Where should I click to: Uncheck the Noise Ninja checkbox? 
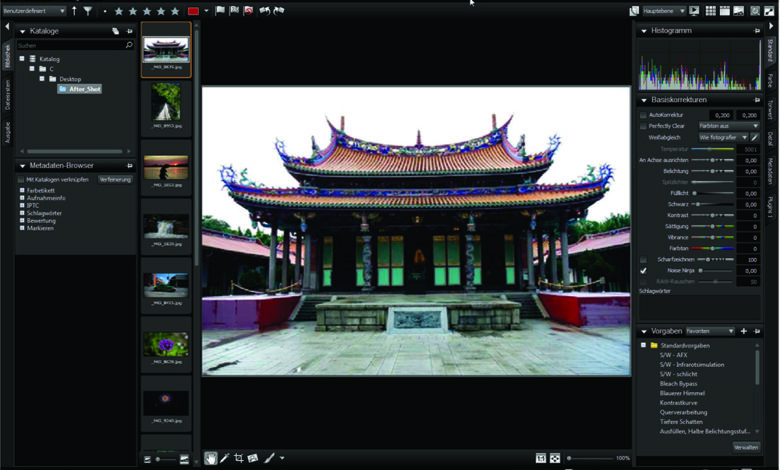pos(643,270)
